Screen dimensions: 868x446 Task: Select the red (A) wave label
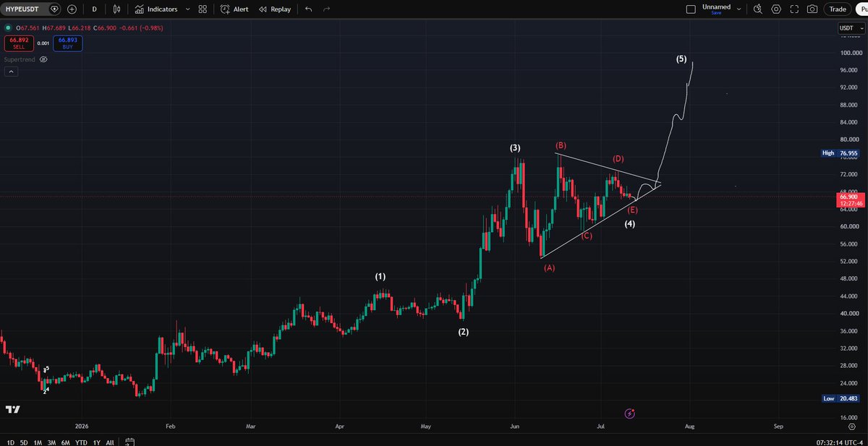tap(550, 267)
